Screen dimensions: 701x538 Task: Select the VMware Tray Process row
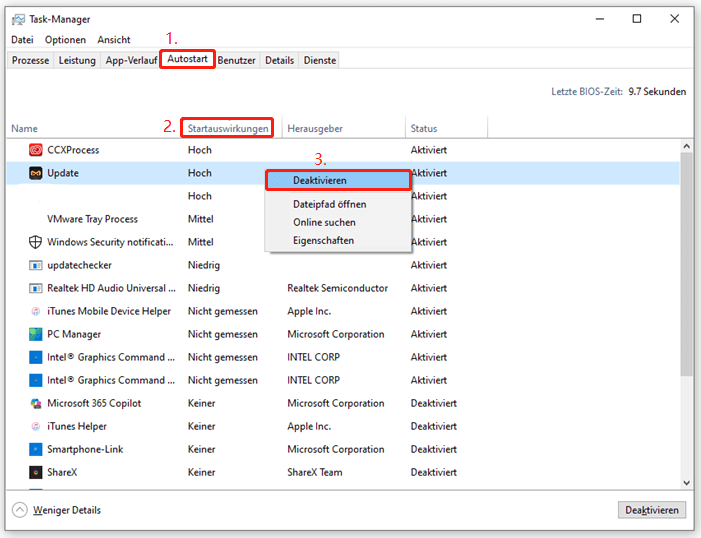343,219
